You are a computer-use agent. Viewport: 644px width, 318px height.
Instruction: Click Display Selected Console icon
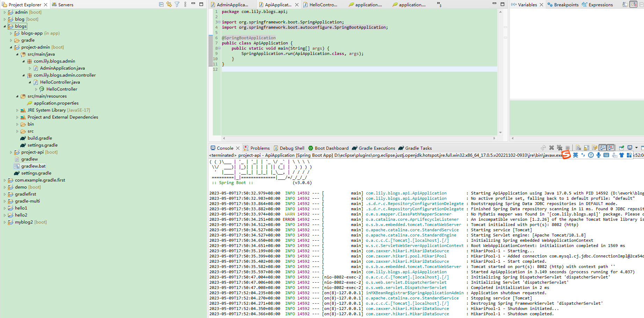[x=630, y=148]
